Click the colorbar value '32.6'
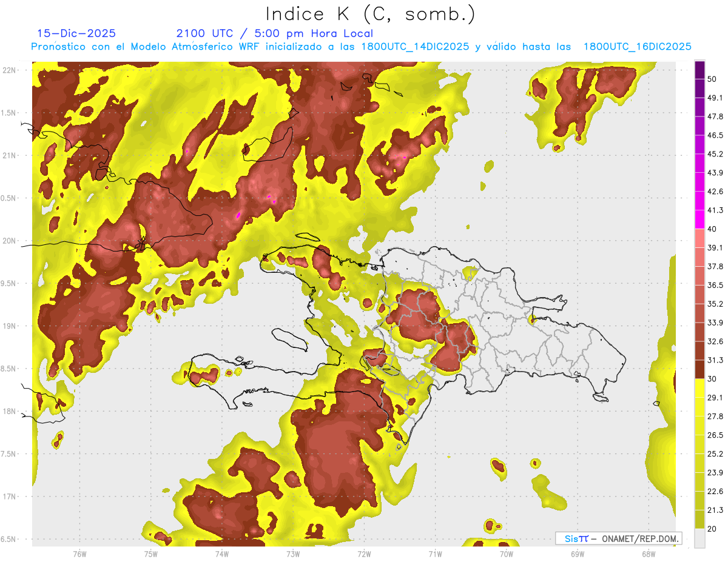This screenshot has width=728, height=562. click(x=715, y=341)
